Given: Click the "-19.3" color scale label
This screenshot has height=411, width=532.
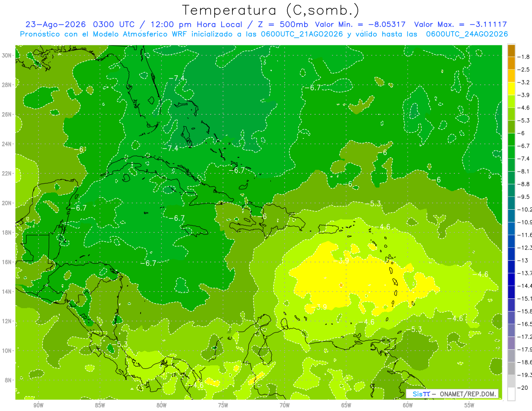Looking at the screenshot, I should 524,375.
